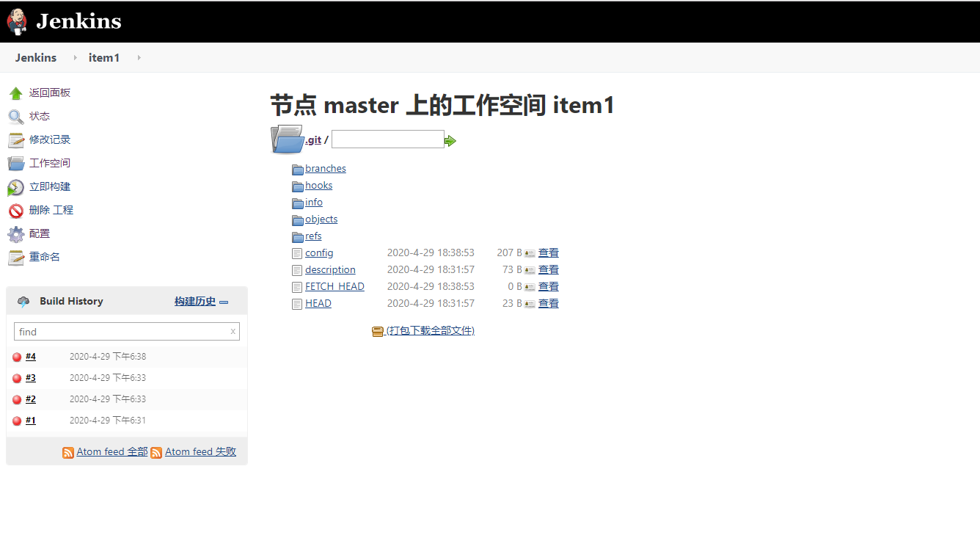The image size is (980, 538).
Task: Click the view icon in HEAD row
Action: (x=530, y=304)
